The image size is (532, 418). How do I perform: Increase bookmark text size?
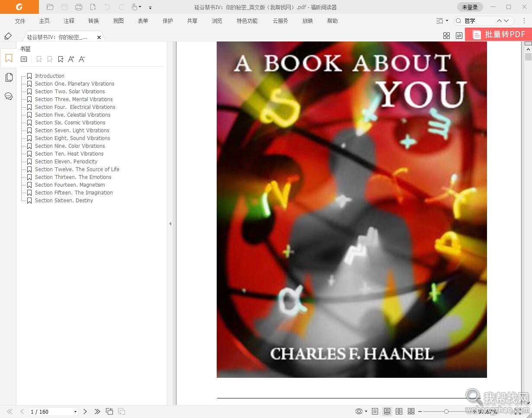coord(71,59)
